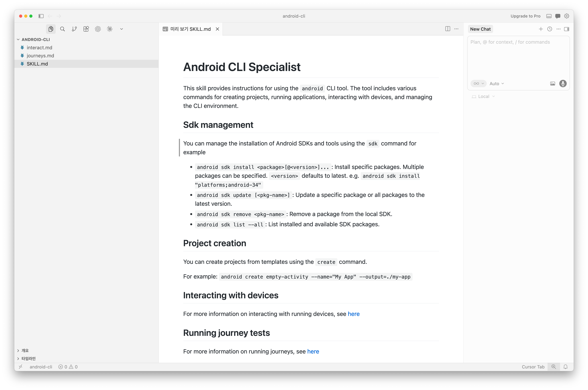588x390 pixels.
Task: Click Upgrade to Pro
Action: (x=525, y=16)
